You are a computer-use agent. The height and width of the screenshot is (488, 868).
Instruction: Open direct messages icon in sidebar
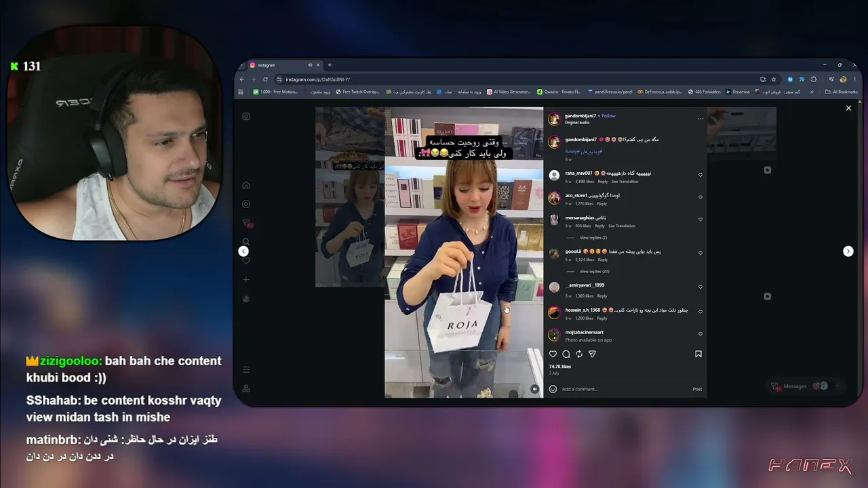(247, 223)
